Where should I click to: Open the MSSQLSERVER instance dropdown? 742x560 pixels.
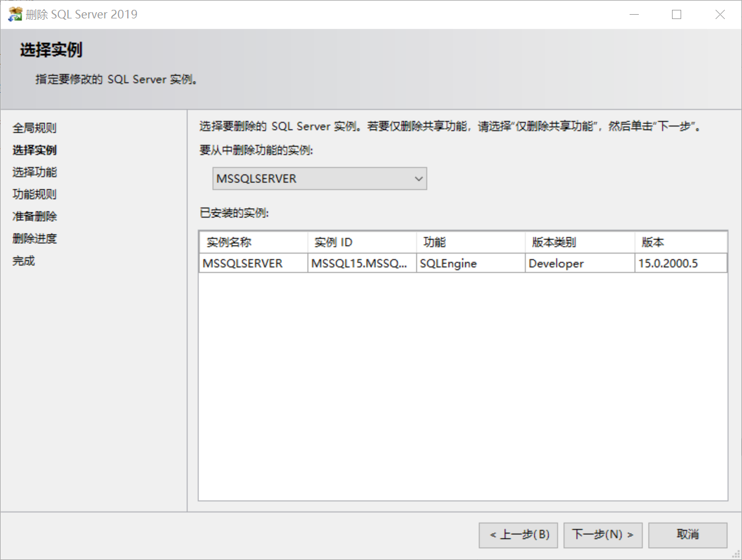pos(319,179)
